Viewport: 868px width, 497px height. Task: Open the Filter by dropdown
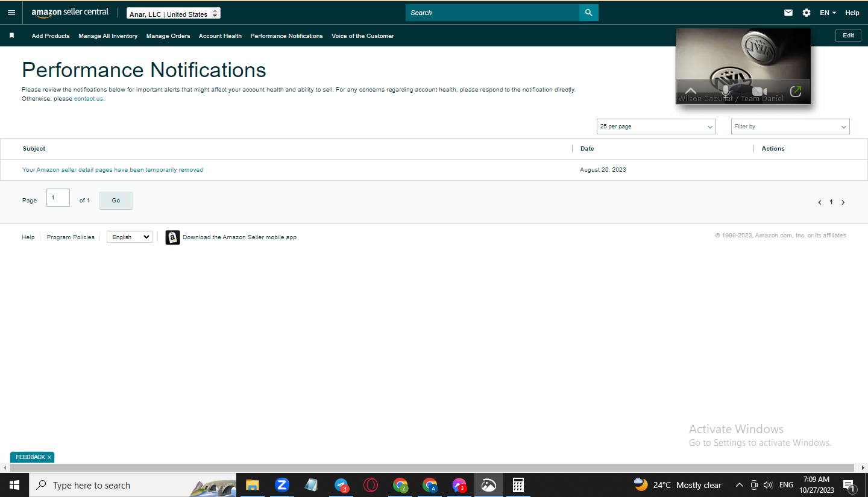(790, 127)
